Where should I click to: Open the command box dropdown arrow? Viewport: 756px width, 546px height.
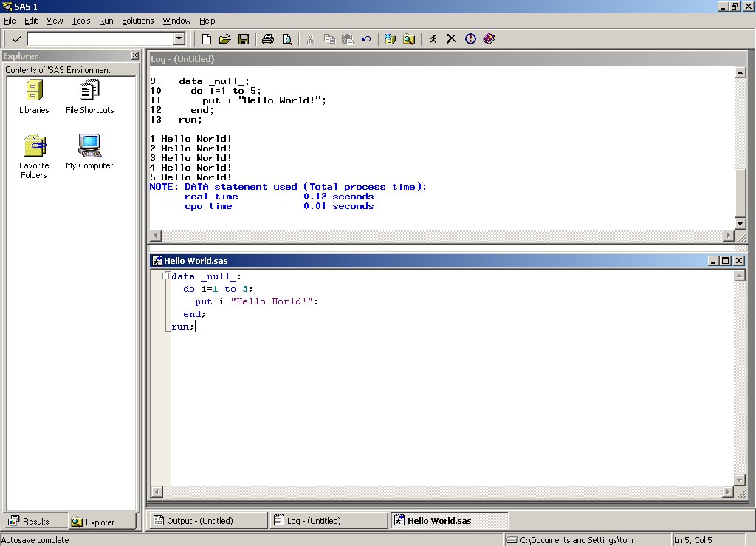179,38
